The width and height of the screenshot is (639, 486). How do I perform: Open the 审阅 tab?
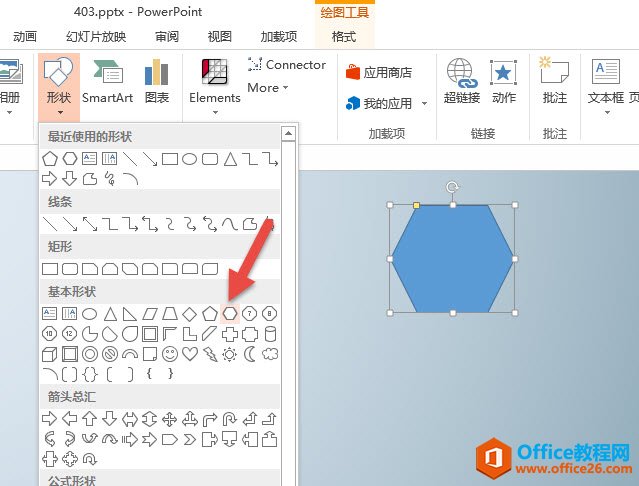tap(167, 37)
